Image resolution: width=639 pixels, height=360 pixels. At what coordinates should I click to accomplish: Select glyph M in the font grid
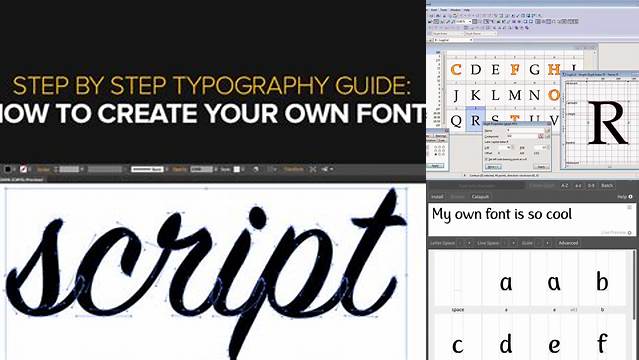tap(515, 95)
